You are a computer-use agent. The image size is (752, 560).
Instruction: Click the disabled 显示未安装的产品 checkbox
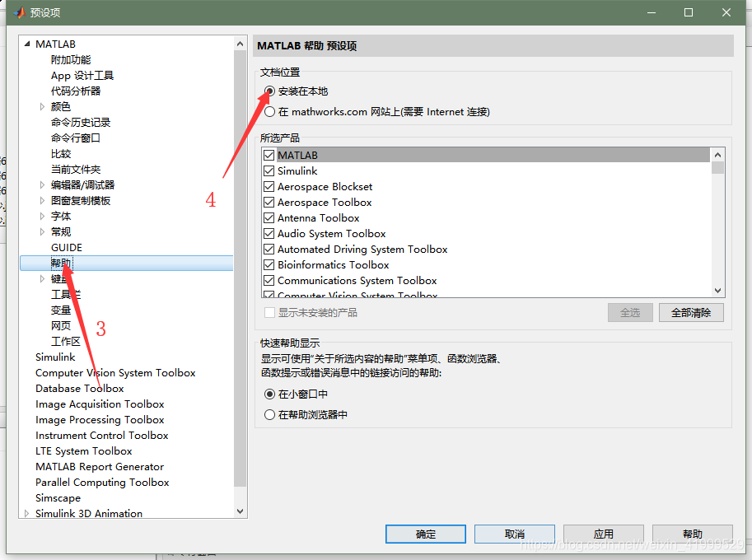click(x=269, y=313)
